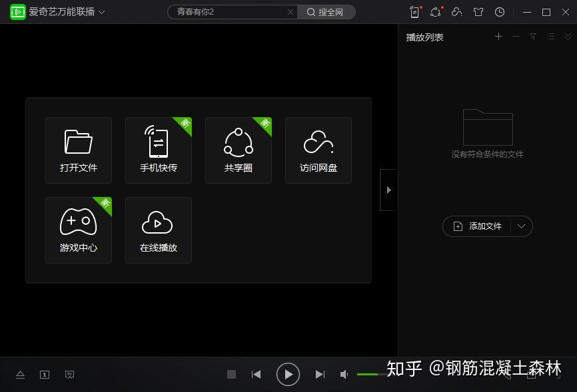Open the 打开文件 tile

pos(79,150)
